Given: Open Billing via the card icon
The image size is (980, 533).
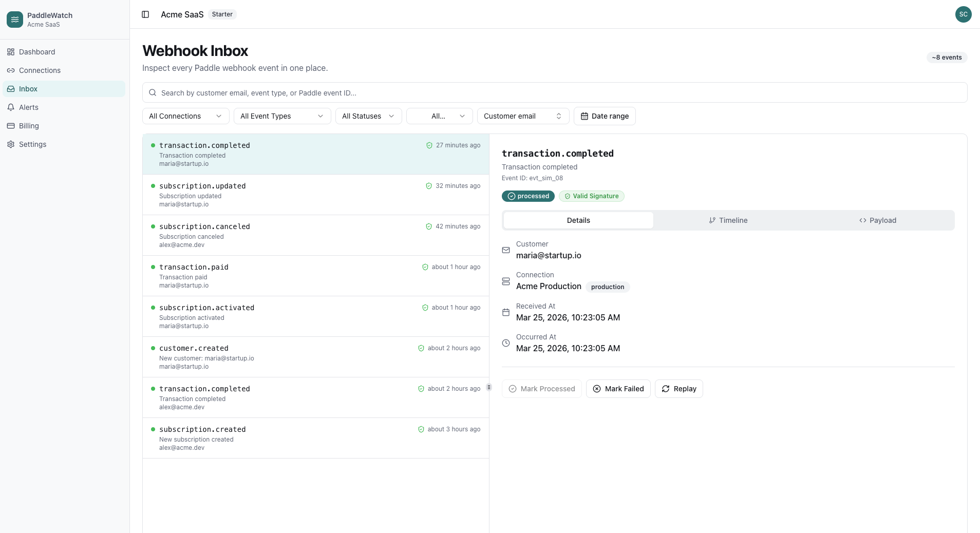Looking at the screenshot, I should point(11,126).
